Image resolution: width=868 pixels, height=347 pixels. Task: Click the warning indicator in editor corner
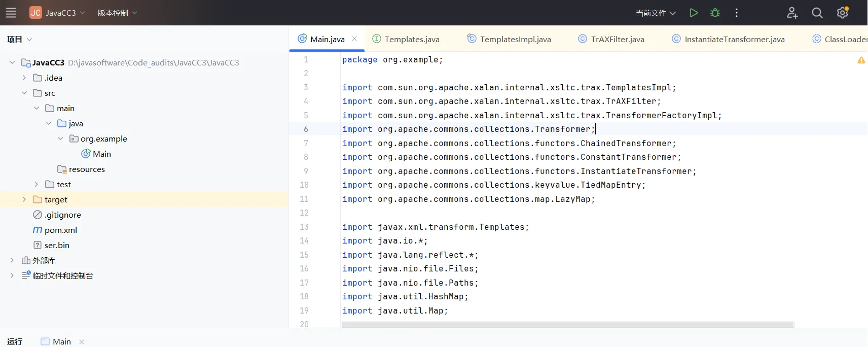pyautogui.click(x=861, y=60)
